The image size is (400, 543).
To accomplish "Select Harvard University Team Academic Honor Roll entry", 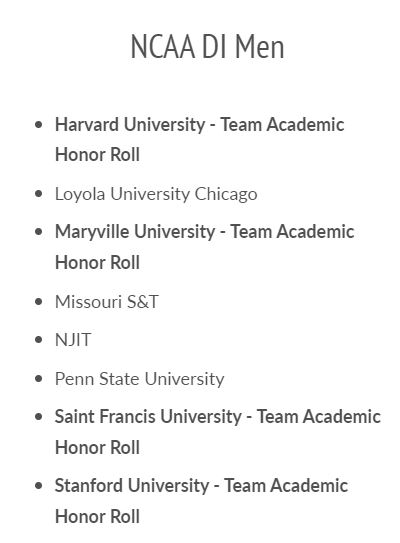I will (199, 140).
